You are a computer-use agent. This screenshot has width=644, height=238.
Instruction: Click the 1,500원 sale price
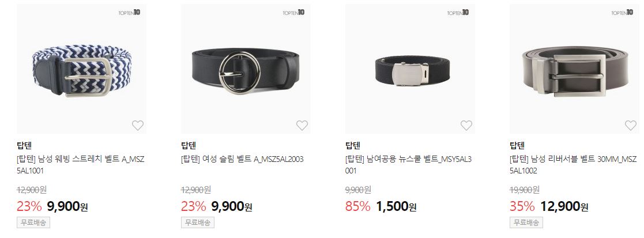[396, 206]
